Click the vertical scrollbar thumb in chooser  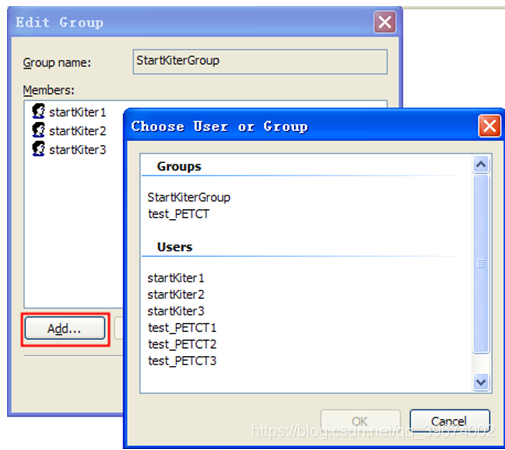click(x=481, y=263)
